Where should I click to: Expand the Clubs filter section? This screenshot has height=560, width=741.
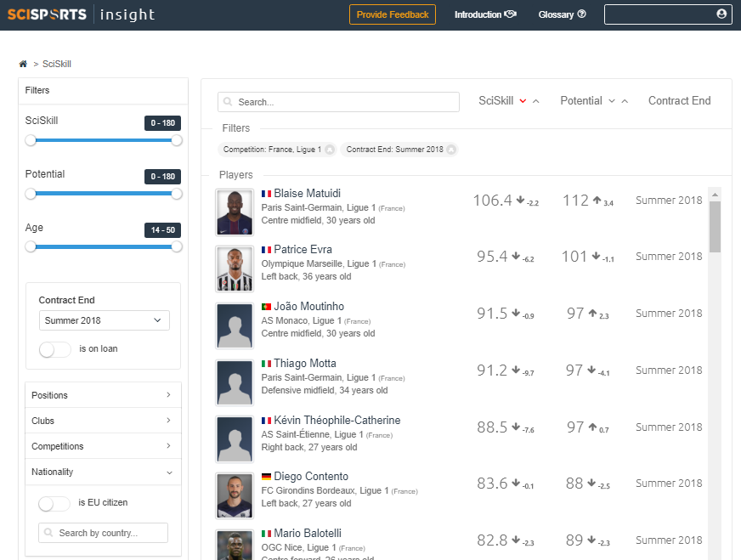tap(103, 421)
